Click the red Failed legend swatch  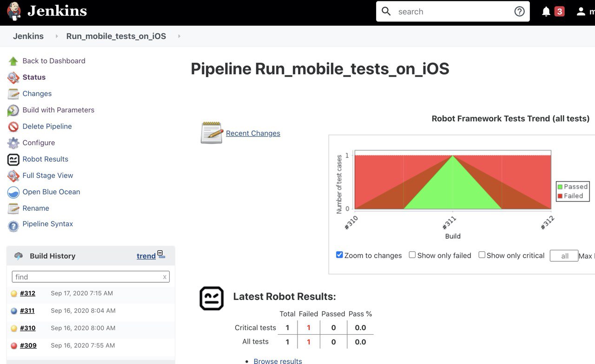(x=560, y=196)
